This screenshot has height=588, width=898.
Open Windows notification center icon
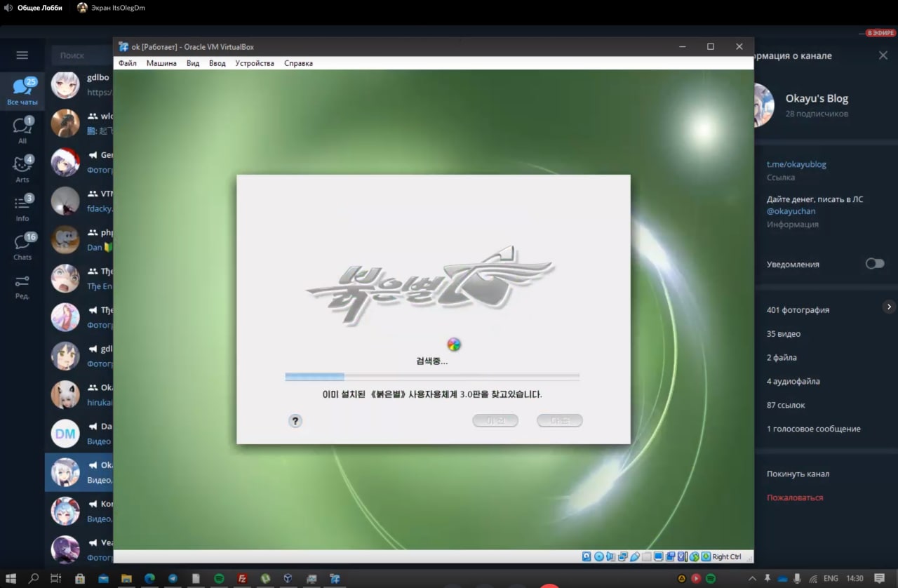879,578
